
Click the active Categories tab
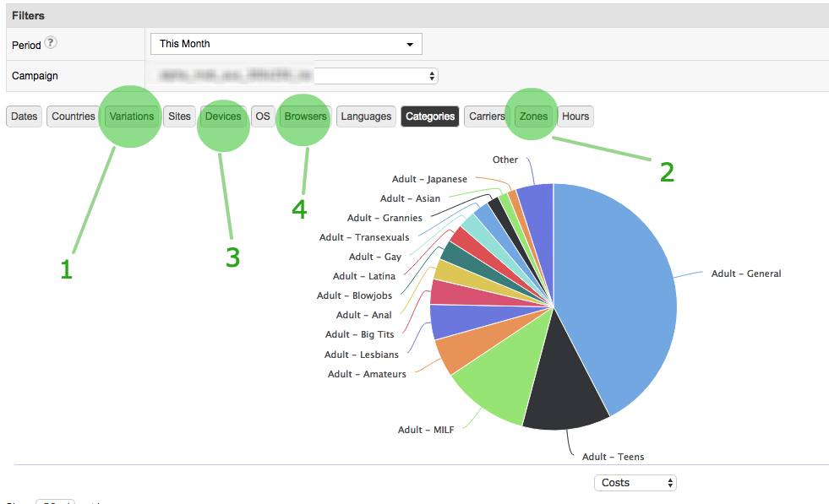click(429, 117)
